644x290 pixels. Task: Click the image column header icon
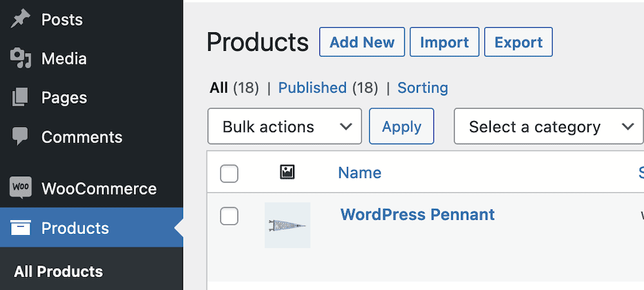[287, 172]
